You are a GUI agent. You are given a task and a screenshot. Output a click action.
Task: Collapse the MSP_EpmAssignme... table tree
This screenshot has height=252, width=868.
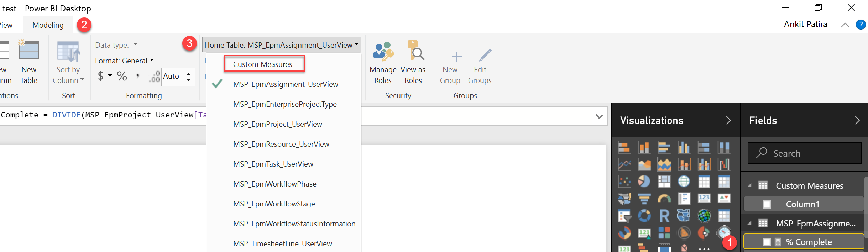tap(749, 223)
